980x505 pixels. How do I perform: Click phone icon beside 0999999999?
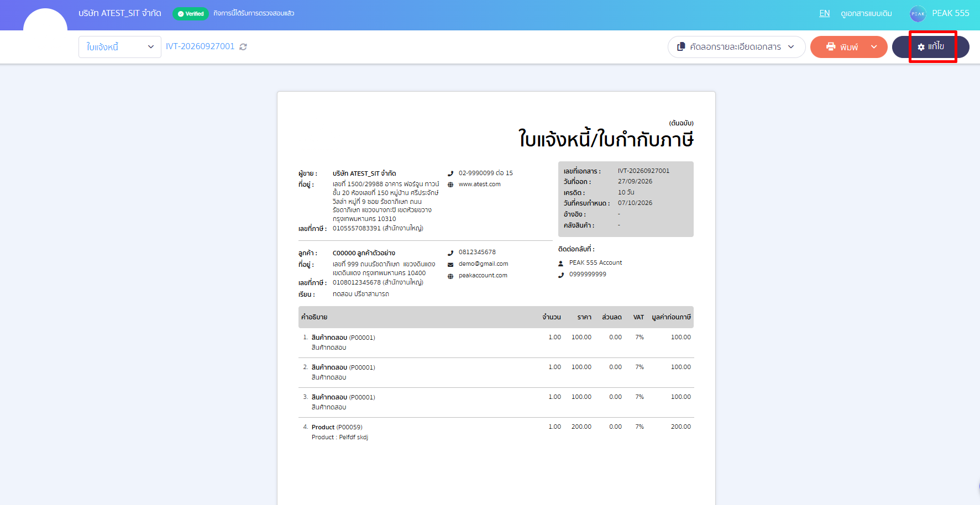click(561, 275)
